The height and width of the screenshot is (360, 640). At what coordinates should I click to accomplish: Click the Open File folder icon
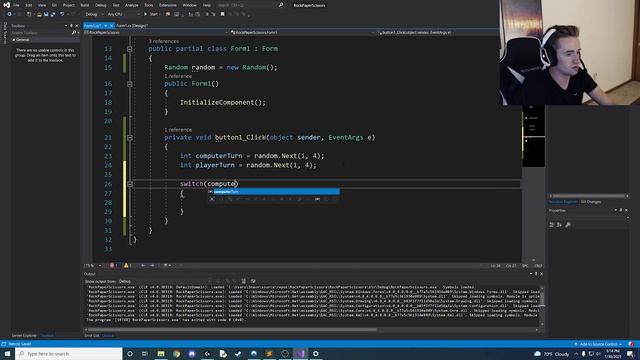[x=39, y=14]
